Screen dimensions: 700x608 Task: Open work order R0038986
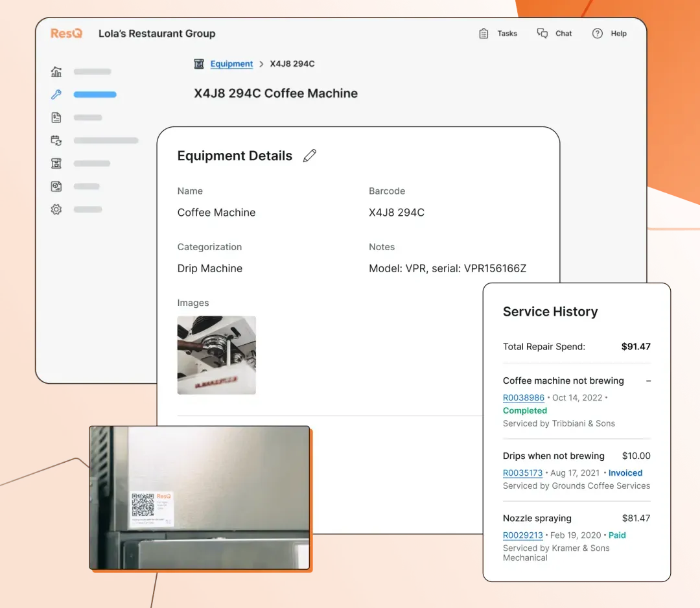[523, 398]
